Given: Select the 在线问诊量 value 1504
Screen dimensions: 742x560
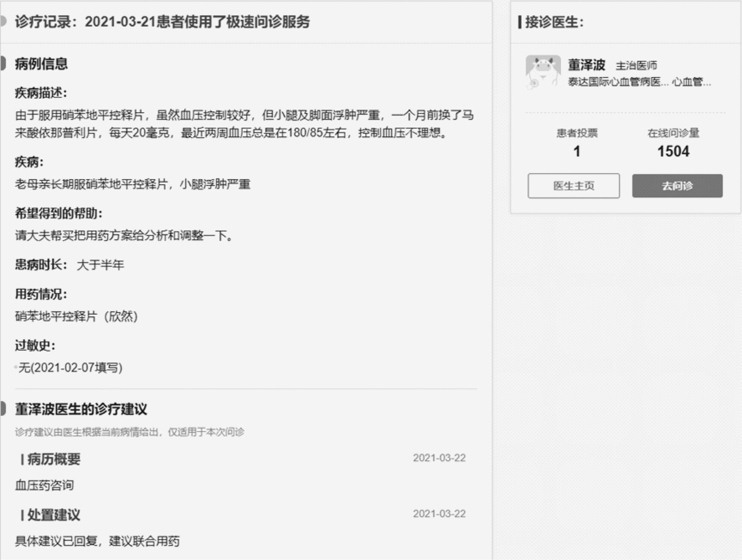Looking at the screenshot, I should pos(673,151).
